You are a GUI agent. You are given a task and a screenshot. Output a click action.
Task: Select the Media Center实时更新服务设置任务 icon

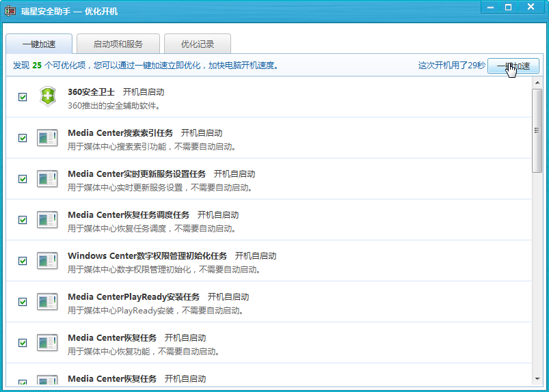pos(47,179)
